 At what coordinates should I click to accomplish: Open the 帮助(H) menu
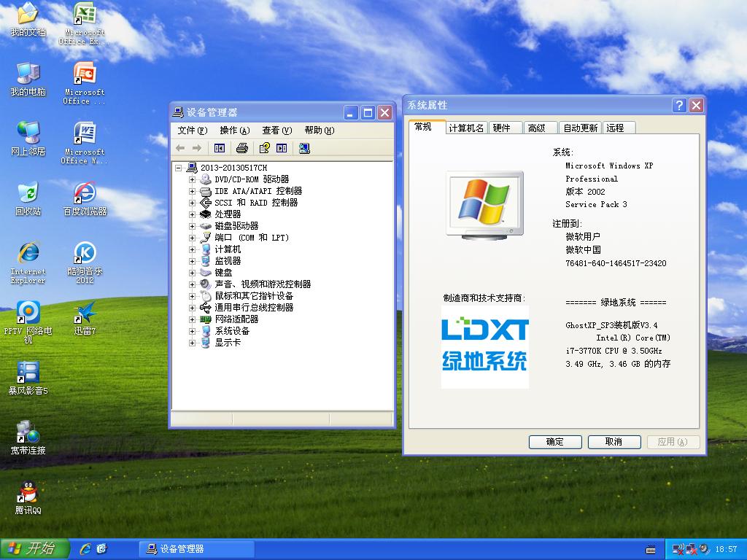[x=320, y=131]
